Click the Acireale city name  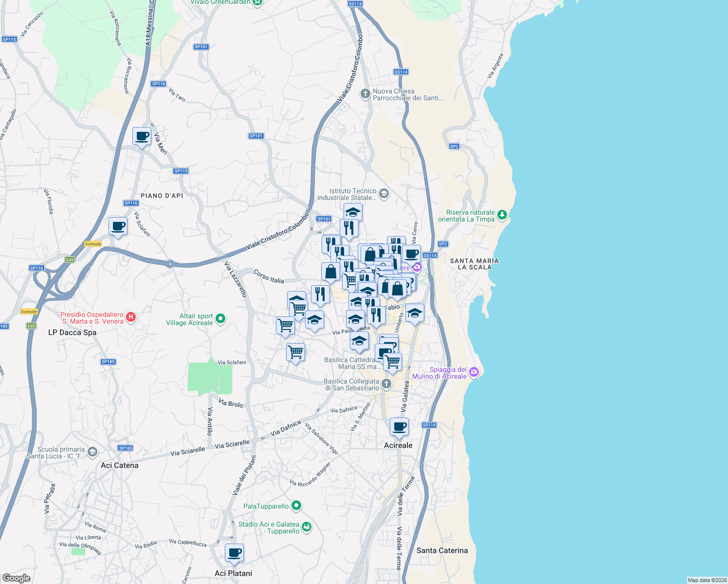tap(398, 445)
